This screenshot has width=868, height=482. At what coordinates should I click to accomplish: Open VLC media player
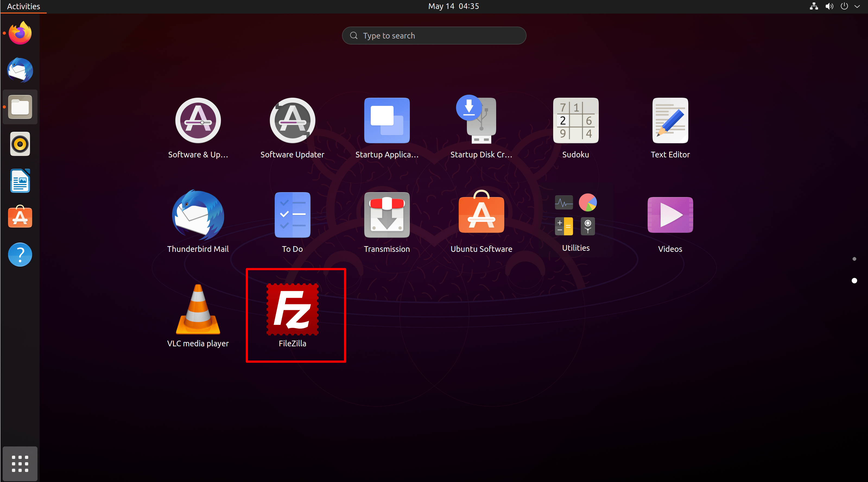coord(198,309)
